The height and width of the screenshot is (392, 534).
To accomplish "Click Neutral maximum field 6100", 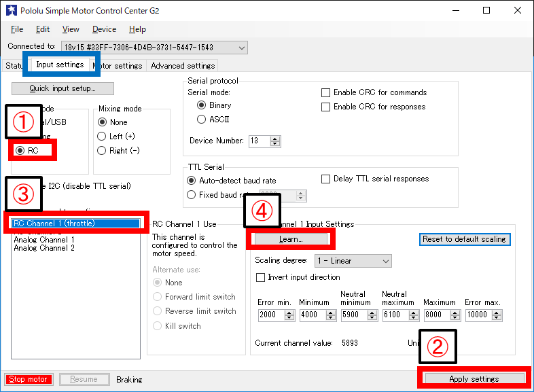I will coord(395,315).
